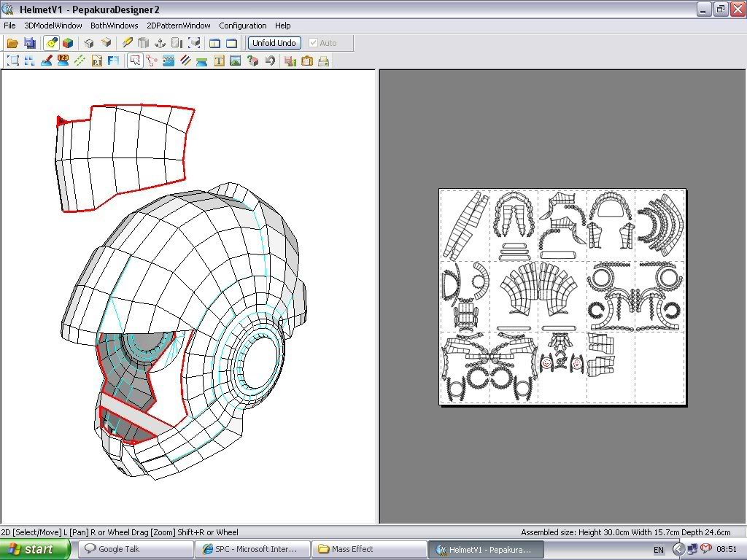
Task: Click the clipboard copy icon
Action: click(307, 61)
